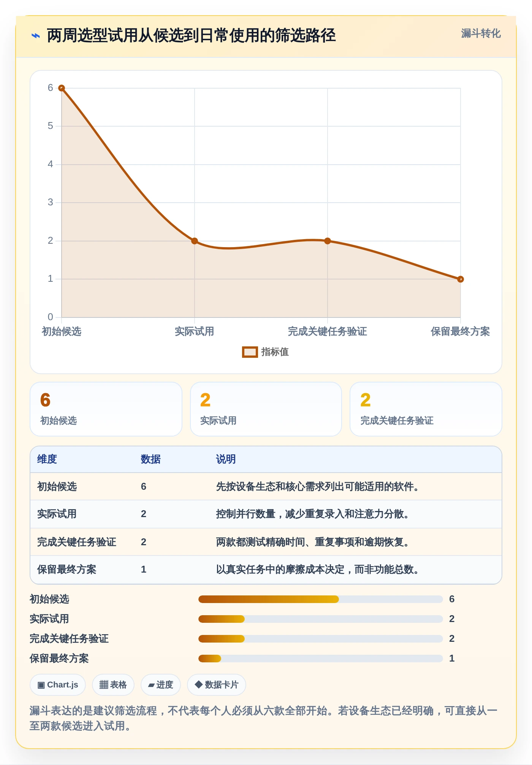
Task: Click the footnote text about 漏斗表达的是建议筛选流程
Action: click(264, 718)
